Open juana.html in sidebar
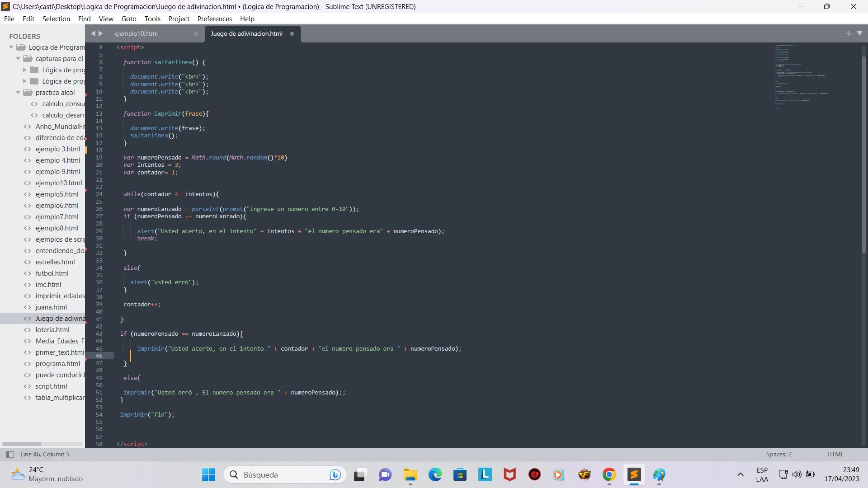Screen dimensions: 868x488 [x=51, y=307]
